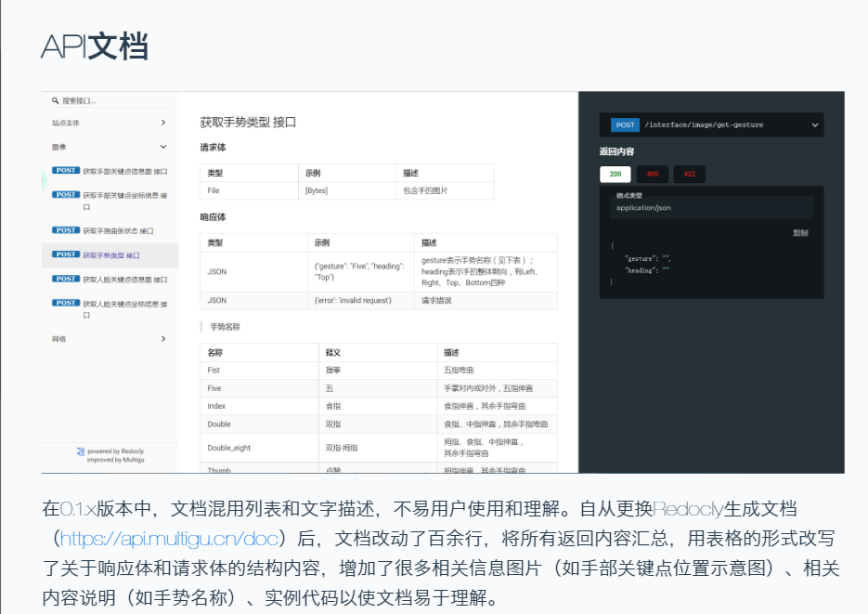868x614 pixels.
Task: Click the 响应体 section heading
Action: point(213,217)
